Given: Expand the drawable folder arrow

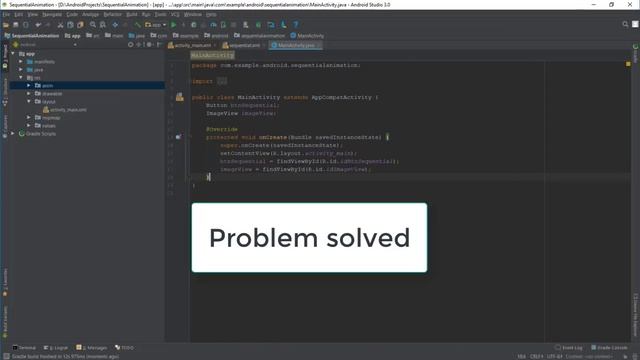Looking at the screenshot, I should 29,93.
